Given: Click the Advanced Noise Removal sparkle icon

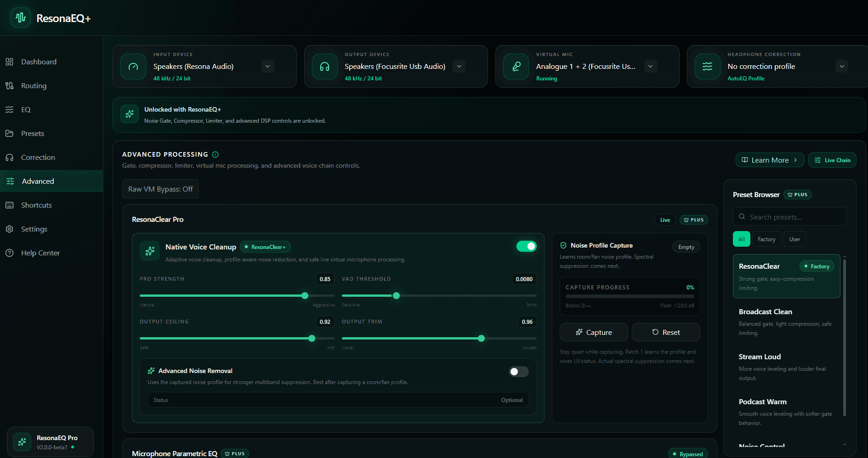Looking at the screenshot, I should tap(151, 371).
